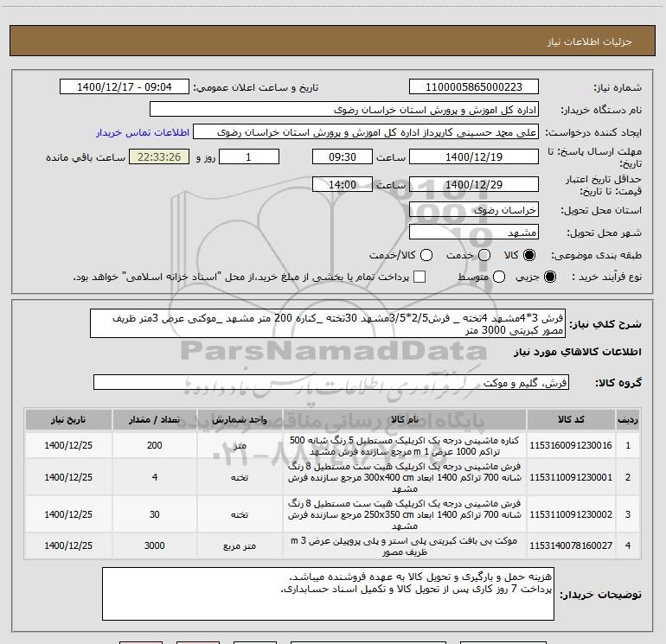The width and height of the screenshot is (666, 644).
Task: Click the اطلاعات کالاهای مورد نیاز heading
Action: (578, 352)
